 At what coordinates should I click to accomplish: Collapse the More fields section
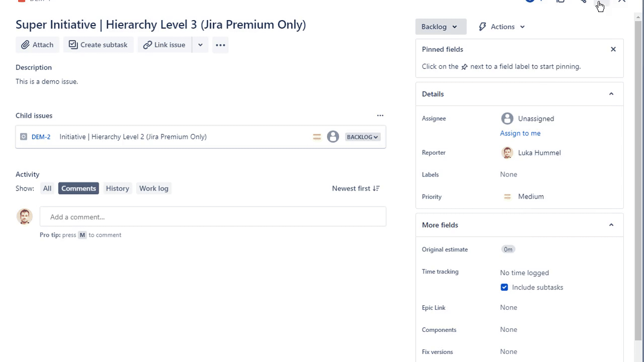[611, 225]
